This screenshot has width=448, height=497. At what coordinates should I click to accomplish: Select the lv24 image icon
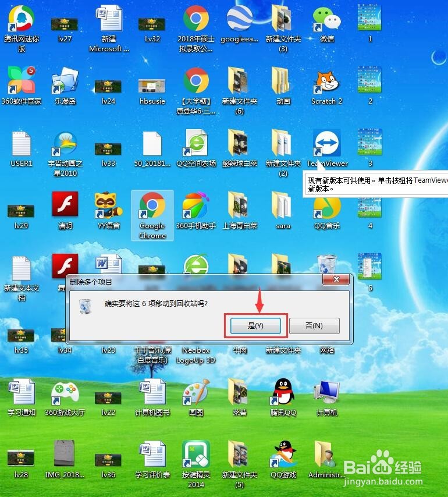pos(108,87)
